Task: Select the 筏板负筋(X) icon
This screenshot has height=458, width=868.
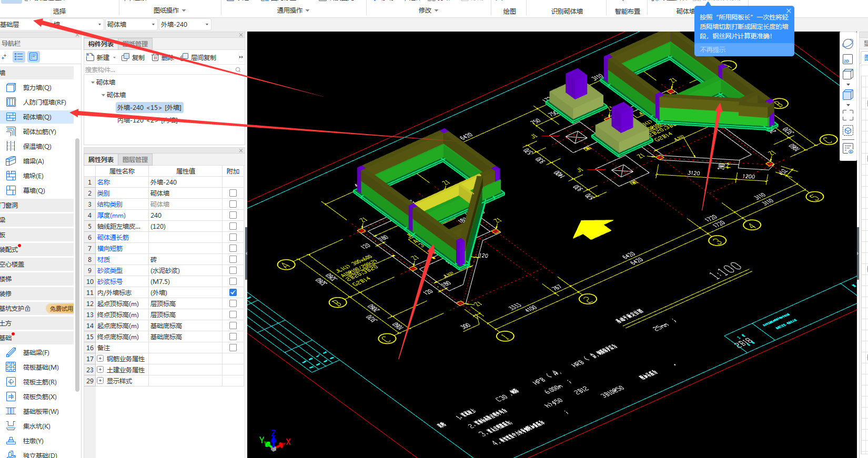Action: click(x=11, y=397)
